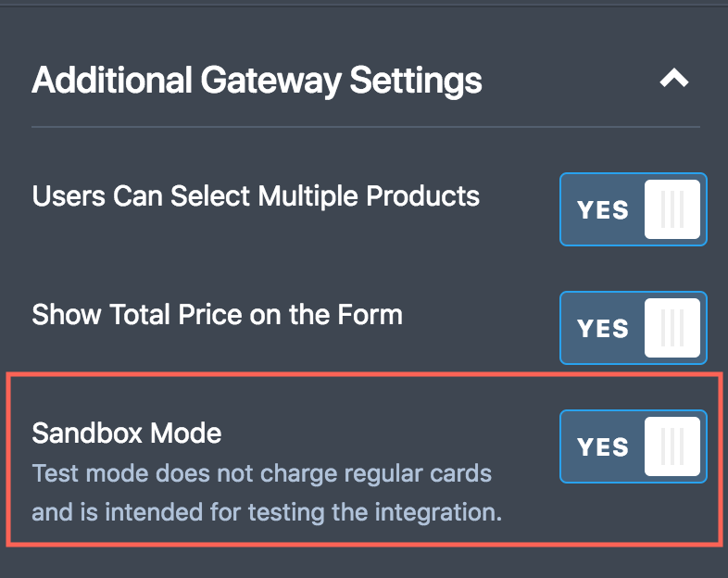Click the white handle of Total Price toggle
Viewport: 728px width, 578px height.
tap(672, 328)
